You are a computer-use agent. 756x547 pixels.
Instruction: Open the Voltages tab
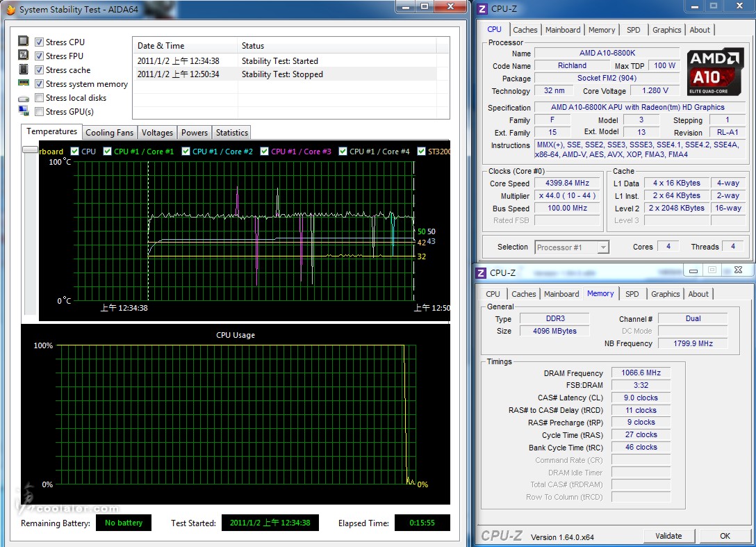pyautogui.click(x=157, y=133)
